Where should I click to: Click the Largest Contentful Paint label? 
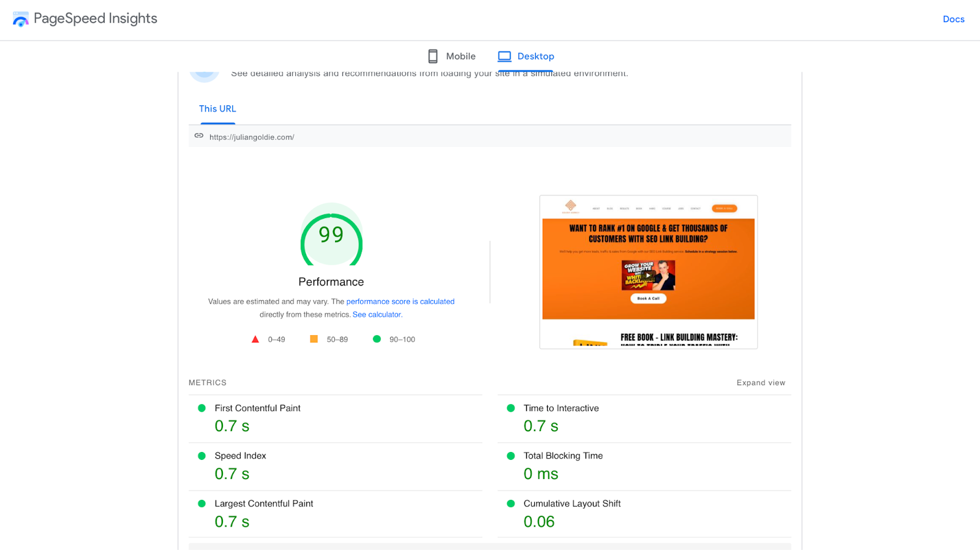(x=264, y=503)
